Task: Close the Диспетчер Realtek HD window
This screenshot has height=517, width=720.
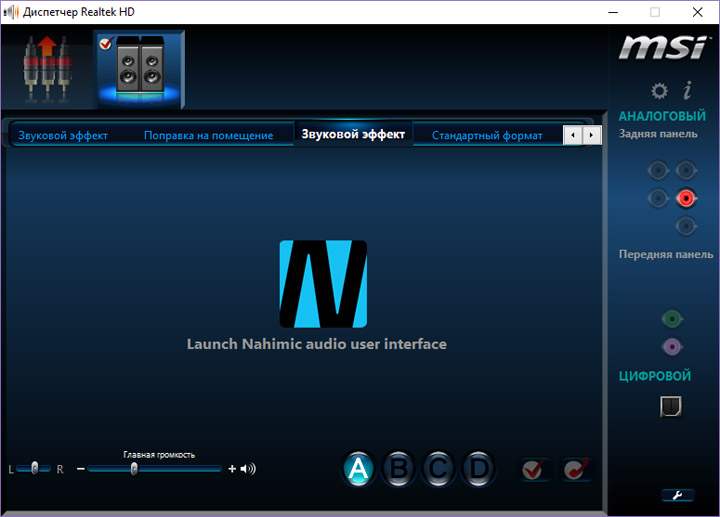Action: click(698, 12)
